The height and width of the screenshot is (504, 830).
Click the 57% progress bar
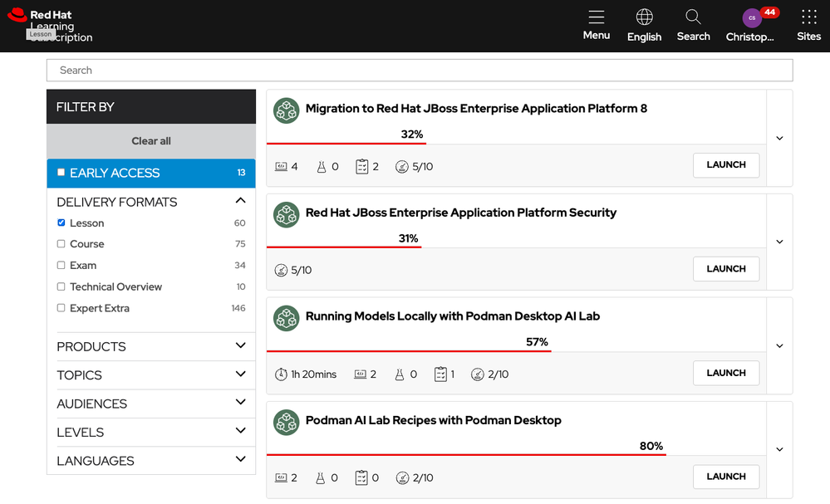[409, 351]
